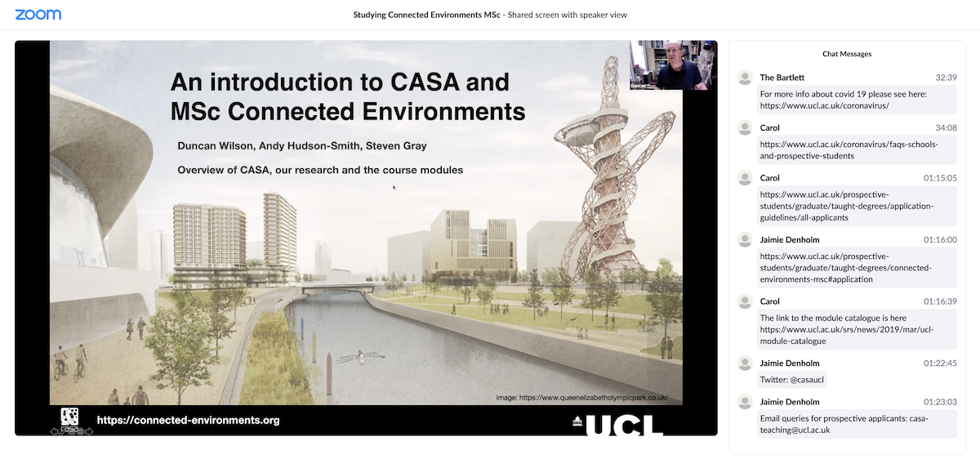This screenshot has width=980, height=464.
Task: Open connected-environments-msc application link
Action: (x=845, y=268)
